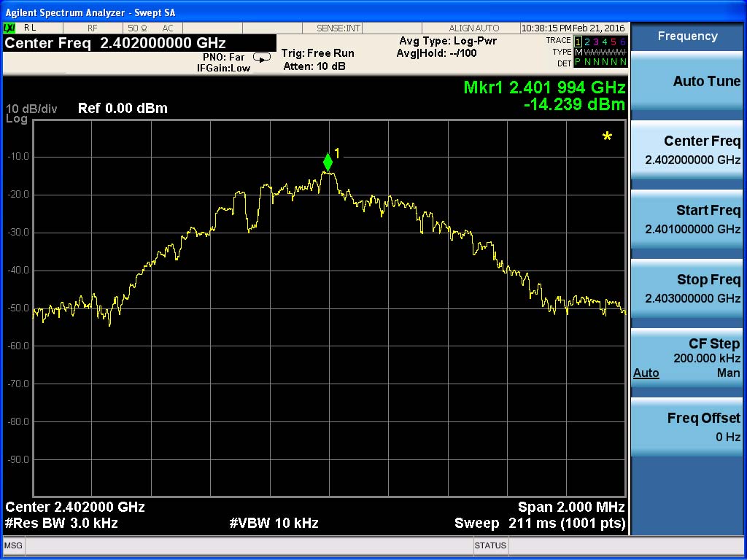Image resolution: width=747 pixels, height=560 pixels.
Task: Select trace number 3 indicator
Action: tap(596, 42)
